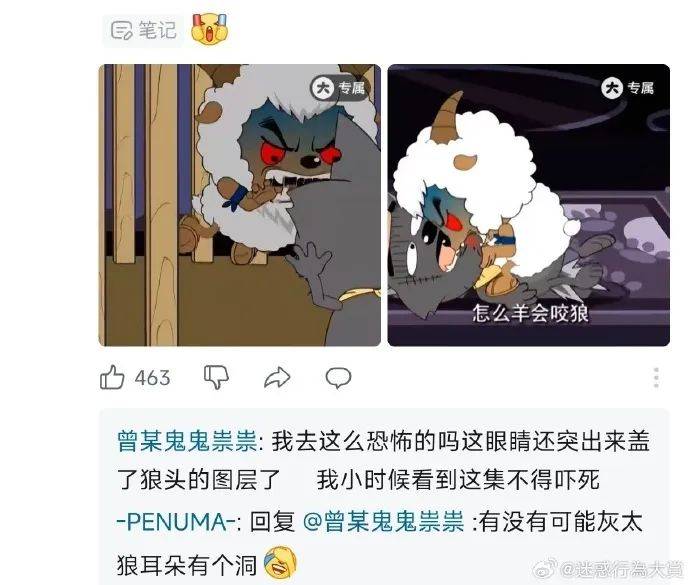The width and height of the screenshot is (690, 585).
Task: Tap the first comment text about 狼头的图层
Action: (x=383, y=460)
